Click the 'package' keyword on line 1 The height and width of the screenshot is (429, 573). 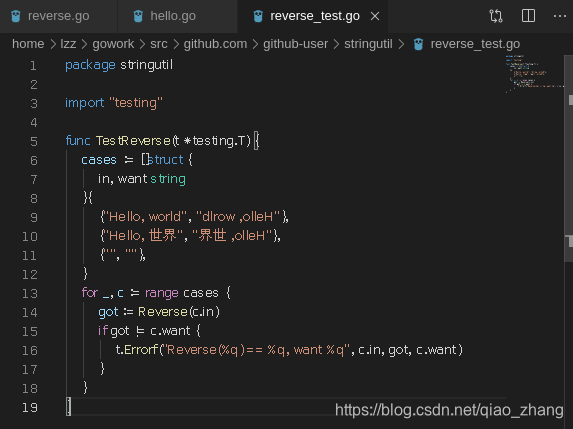(x=90, y=65)
